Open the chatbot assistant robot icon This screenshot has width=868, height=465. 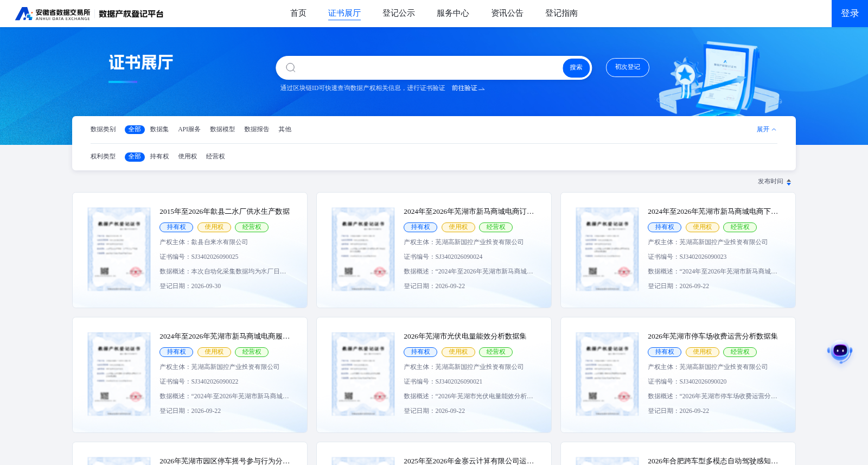click(x=840, y=352)
